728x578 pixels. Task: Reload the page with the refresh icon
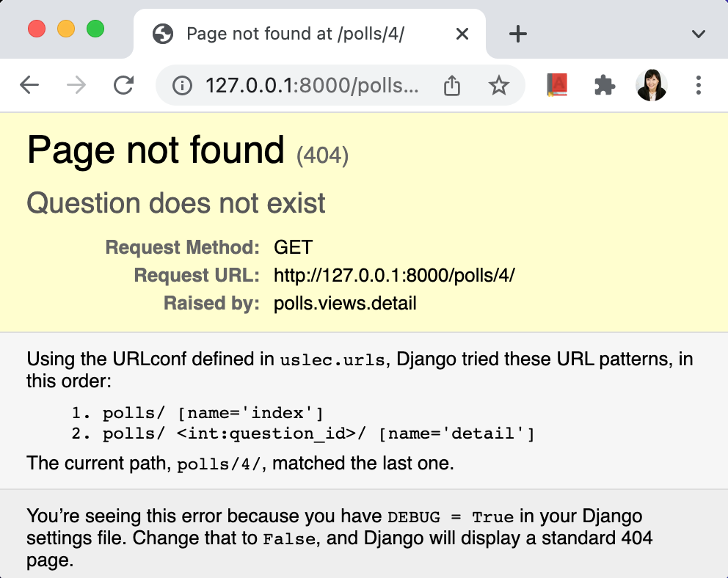[x=123, y=85]
